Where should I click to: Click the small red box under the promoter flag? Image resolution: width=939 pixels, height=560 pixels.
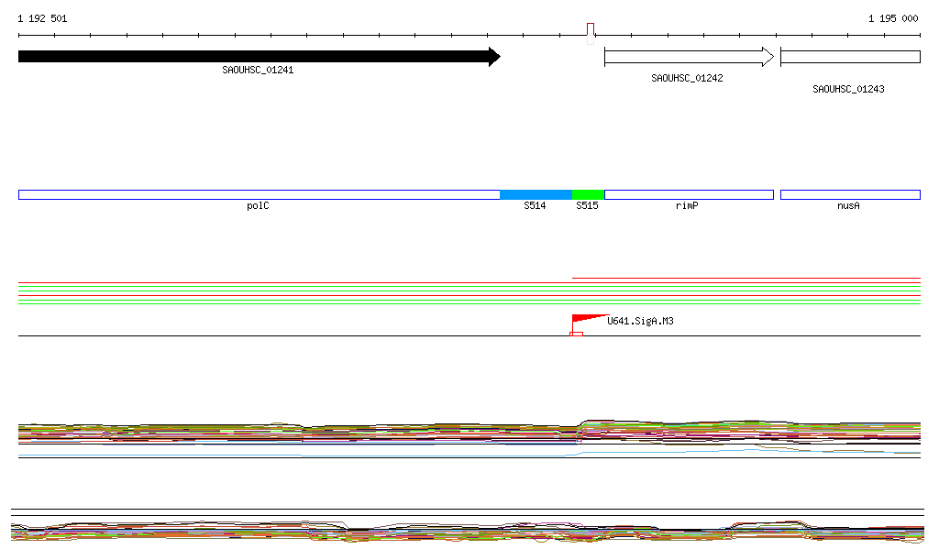(x=577, y=334)
